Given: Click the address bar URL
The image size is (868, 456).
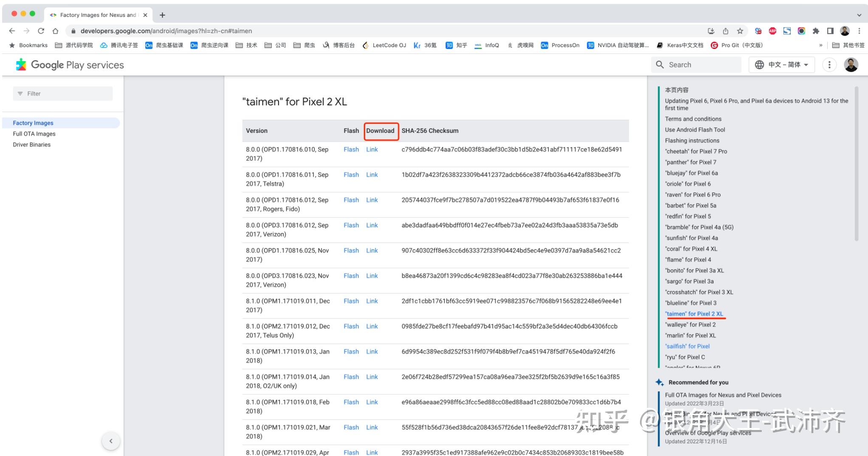Looking at the screenshot, I should (x=166, y=31).
